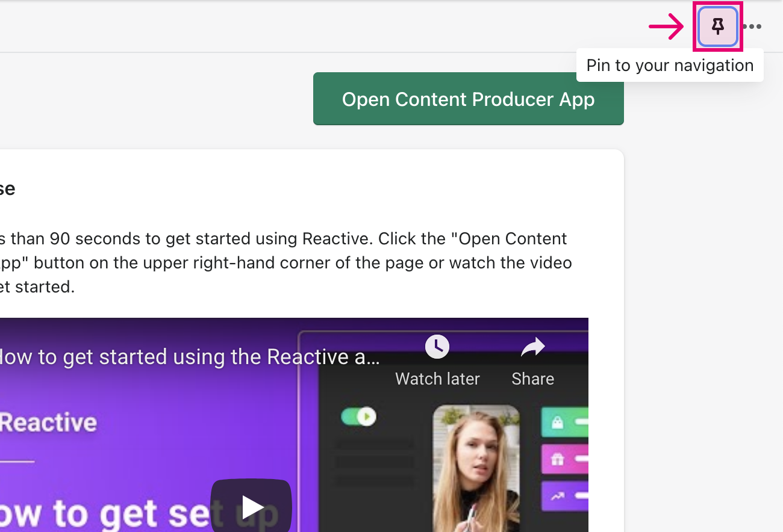Click the Share arrow icon on video
This screenshot has width=783, height=532.
(532, 347)
